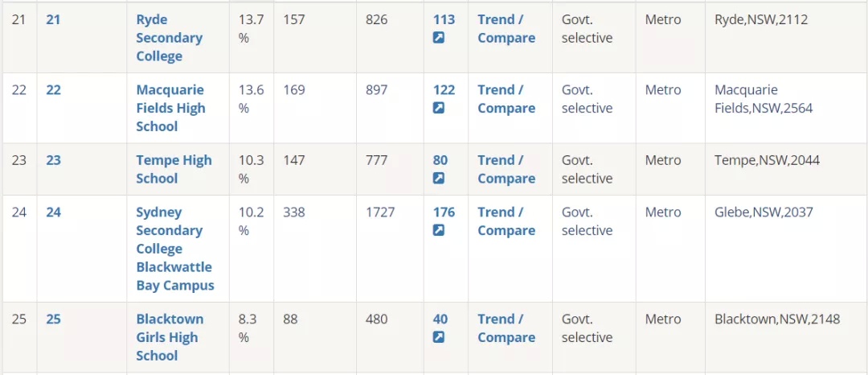868x375 pixels.
Task: Open Ryde Secondary College school page
Action: (169, 38)
